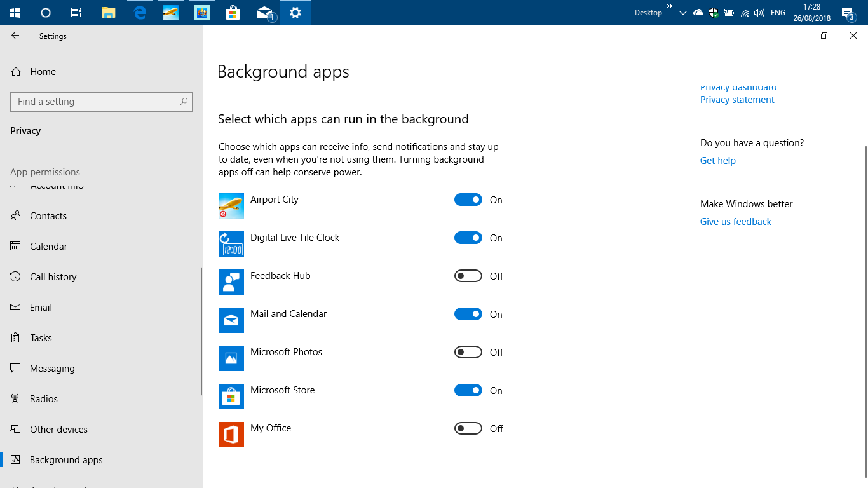Open Calendar privacy settings
Image resolution: width=868 pixels, height=488 pixels.
coord(102,247)
